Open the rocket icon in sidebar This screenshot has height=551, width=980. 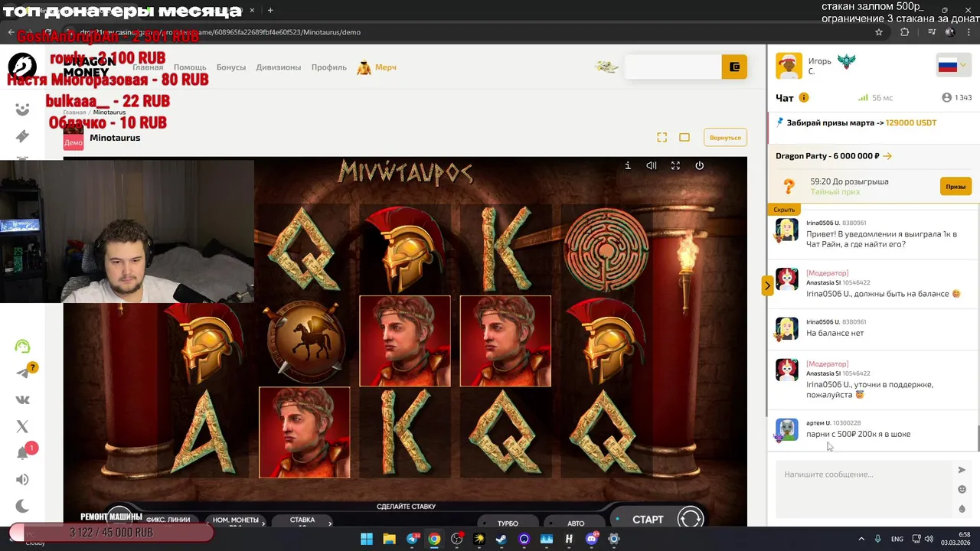pyautogui.click(x=22, y=136)
